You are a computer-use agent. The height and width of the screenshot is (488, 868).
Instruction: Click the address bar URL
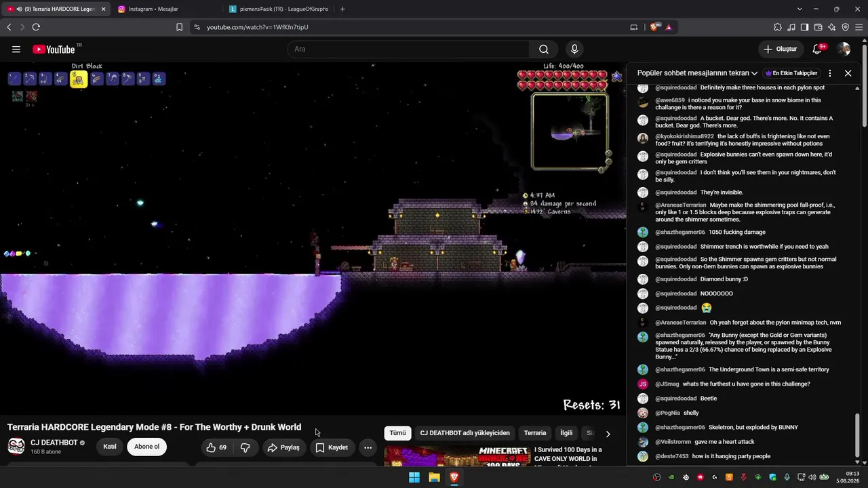tap(258, 27)
